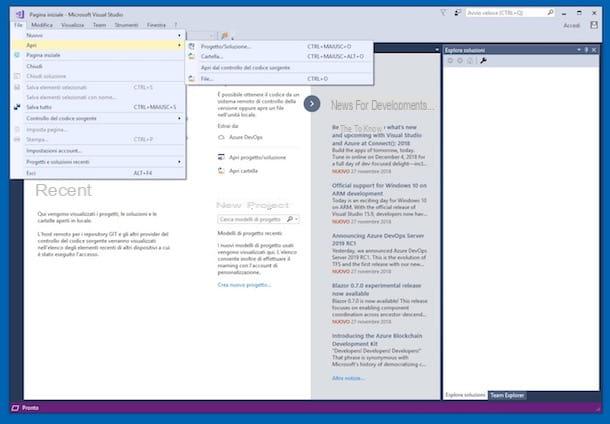The height and width of the screenshot is (424, 610).
Task: Click the Pagina iniziale menu icon
Action: [17, 55]
